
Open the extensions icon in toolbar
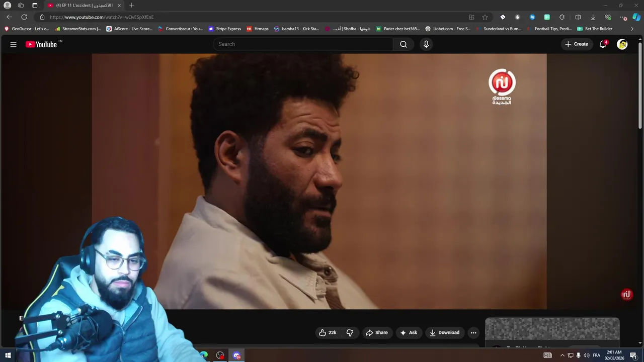tap(562, 17)
